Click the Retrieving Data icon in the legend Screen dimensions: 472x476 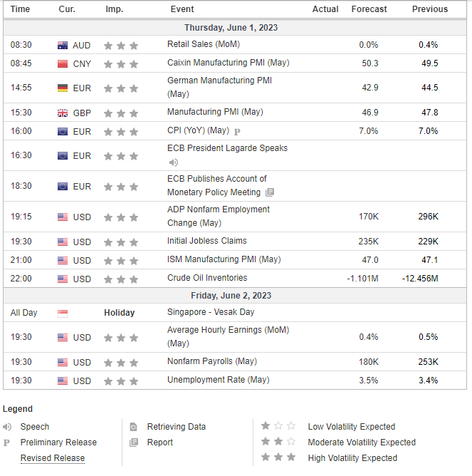pos(133,427)
